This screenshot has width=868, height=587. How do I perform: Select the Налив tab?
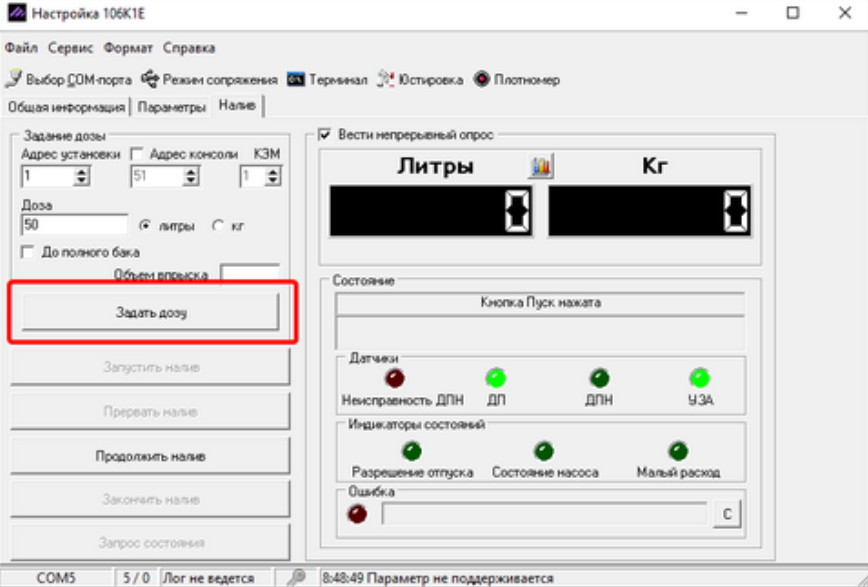237,105
